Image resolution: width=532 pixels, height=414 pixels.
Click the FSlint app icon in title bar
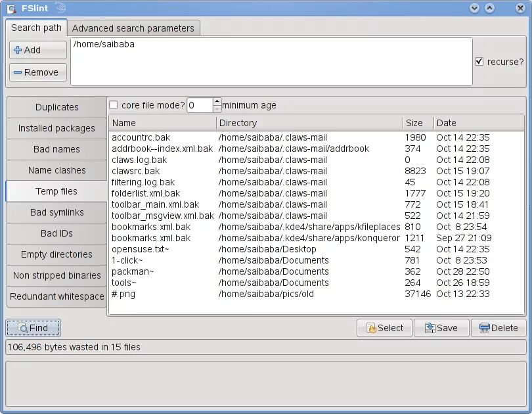11,9
